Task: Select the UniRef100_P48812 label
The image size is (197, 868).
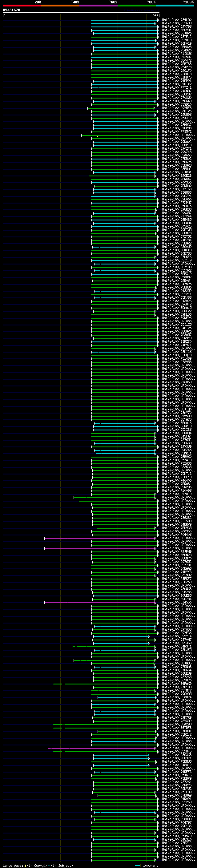Action: [x=176, y=765]
